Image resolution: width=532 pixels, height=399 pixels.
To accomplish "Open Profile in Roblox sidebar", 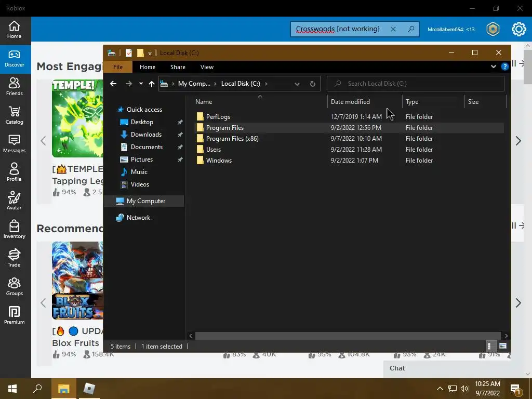I will coord(14,172).
